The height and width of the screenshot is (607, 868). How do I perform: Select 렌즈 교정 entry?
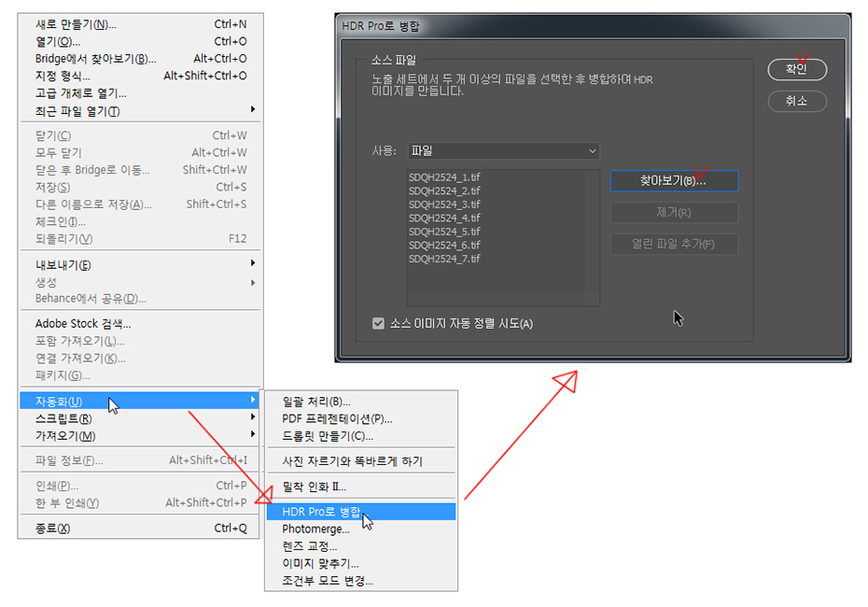point(361,546)
